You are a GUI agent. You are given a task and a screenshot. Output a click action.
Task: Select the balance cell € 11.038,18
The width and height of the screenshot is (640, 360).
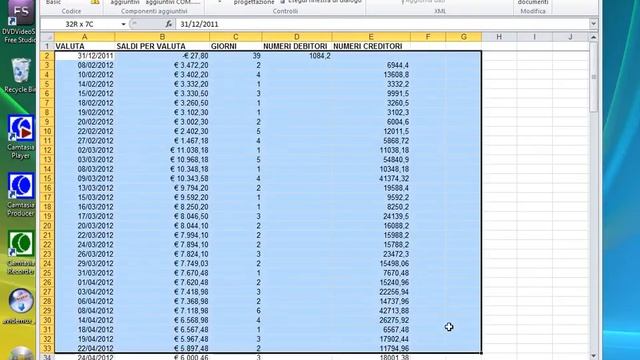tap(162, 150)
